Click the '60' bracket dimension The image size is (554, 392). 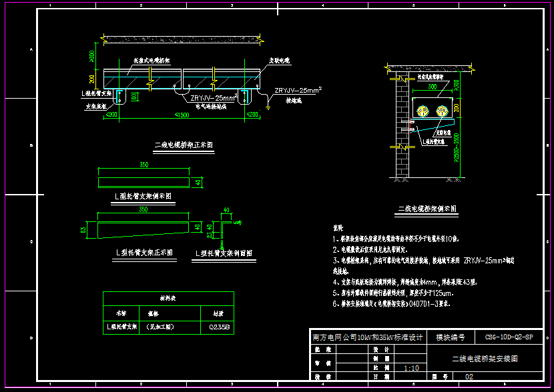point(135,96)
